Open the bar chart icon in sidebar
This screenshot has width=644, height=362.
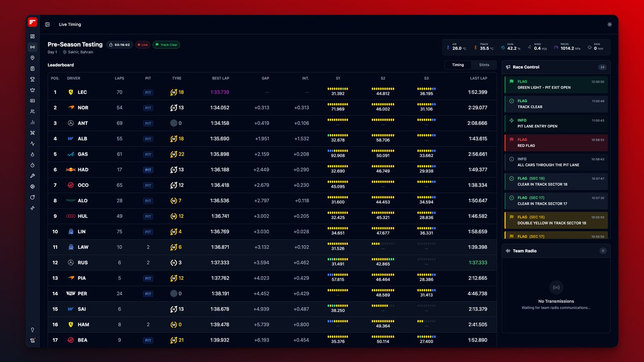(33, 122)
